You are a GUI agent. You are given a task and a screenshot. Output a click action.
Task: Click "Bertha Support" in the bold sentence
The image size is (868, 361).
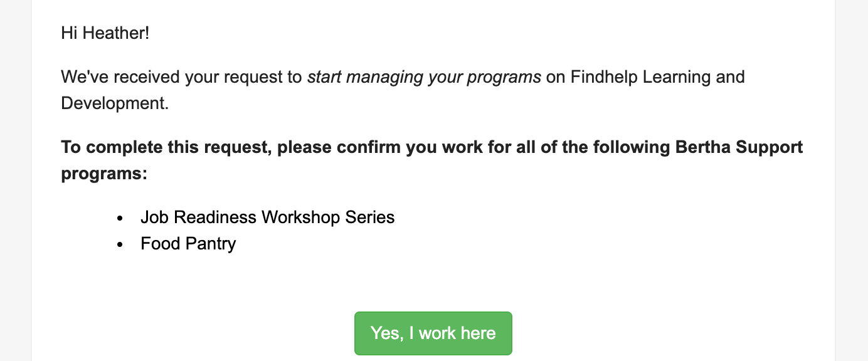click(739, 147)
